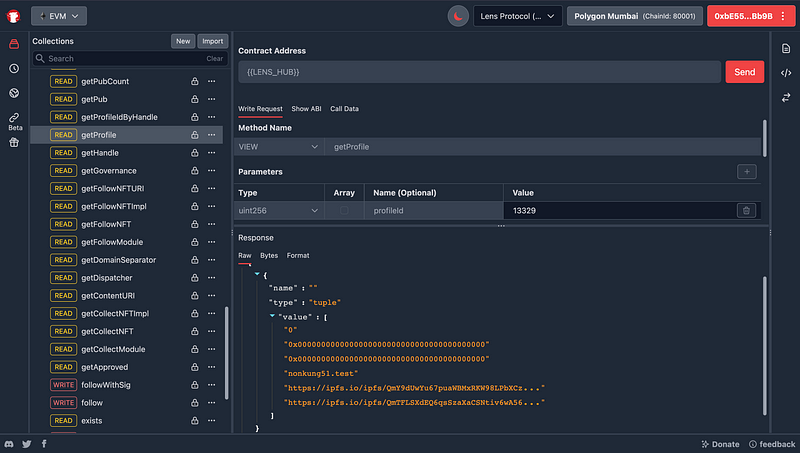Click the Import collections button

pos(212,41)
